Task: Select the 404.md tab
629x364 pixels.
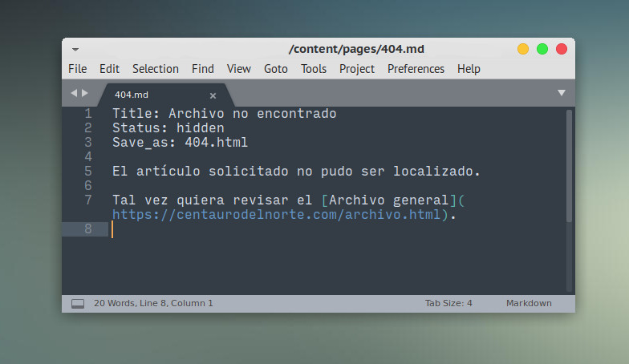Action: click(x=144, y=95)
